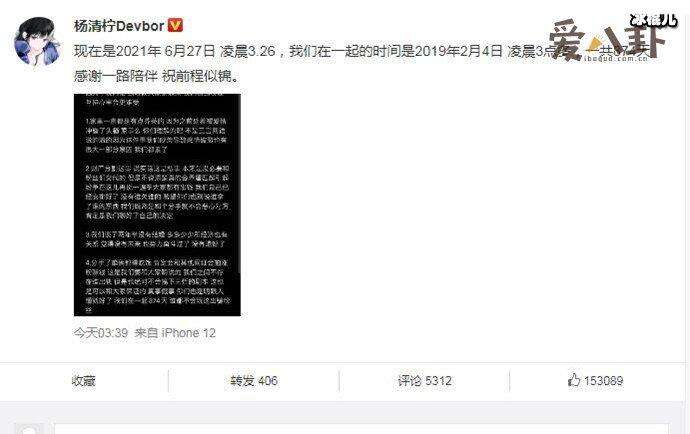Click the post line 感谢一路陪伴 祝前程似锦
Screen dimensions: 690x434
coord(157,76)
